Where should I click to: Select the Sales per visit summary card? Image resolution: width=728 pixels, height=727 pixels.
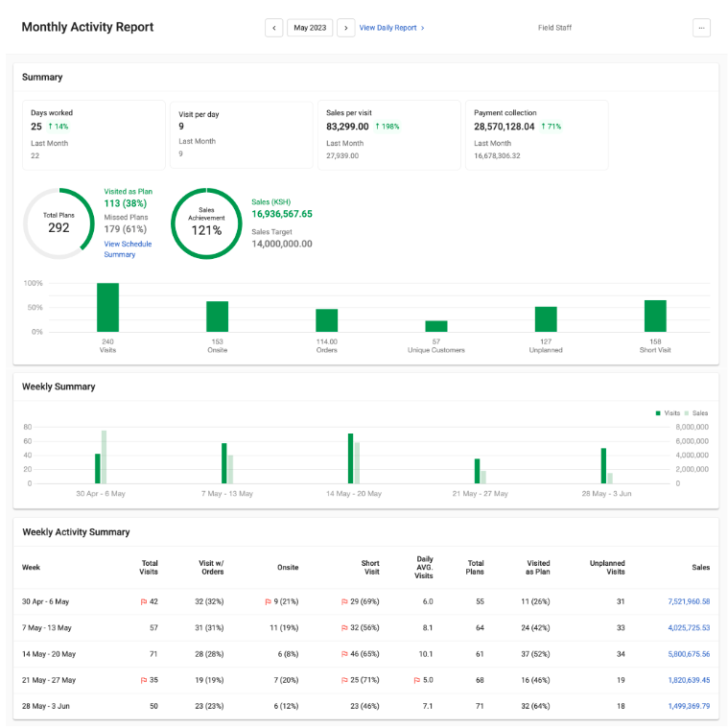[389, 135]
